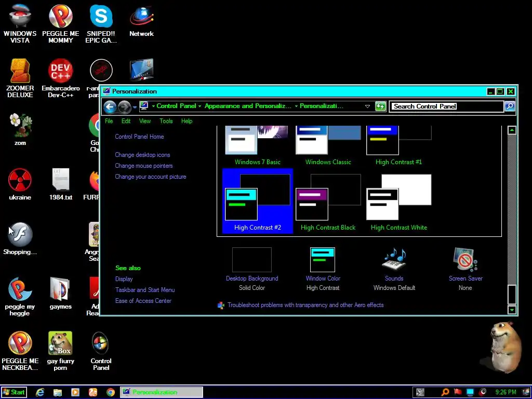Viewport: 532px width, 399px height.
Task: Select the zom plant desktop icon
Action: (20, 129)
